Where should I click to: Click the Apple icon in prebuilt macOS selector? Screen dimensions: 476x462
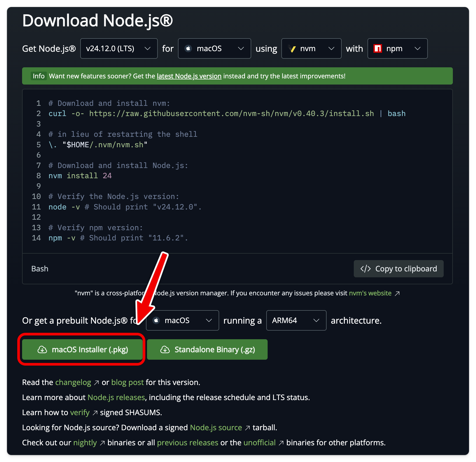156,320
